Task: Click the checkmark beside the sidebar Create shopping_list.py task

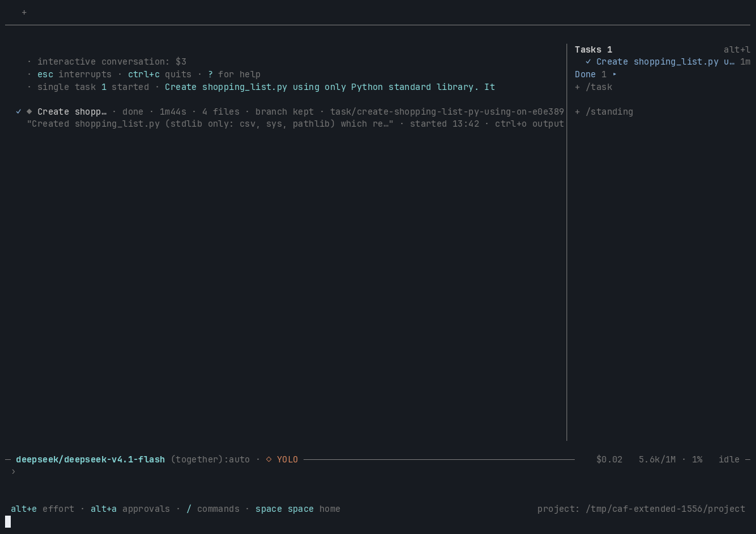Action: click(x=588, y=61)
